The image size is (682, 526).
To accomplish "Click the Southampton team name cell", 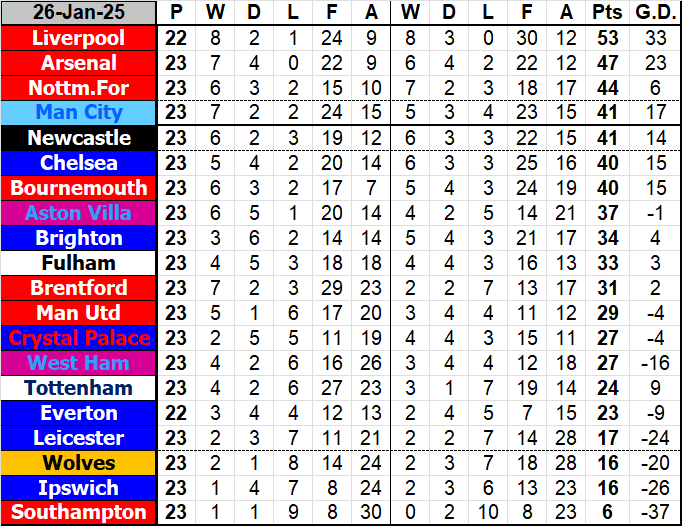I will click(79, 513).
